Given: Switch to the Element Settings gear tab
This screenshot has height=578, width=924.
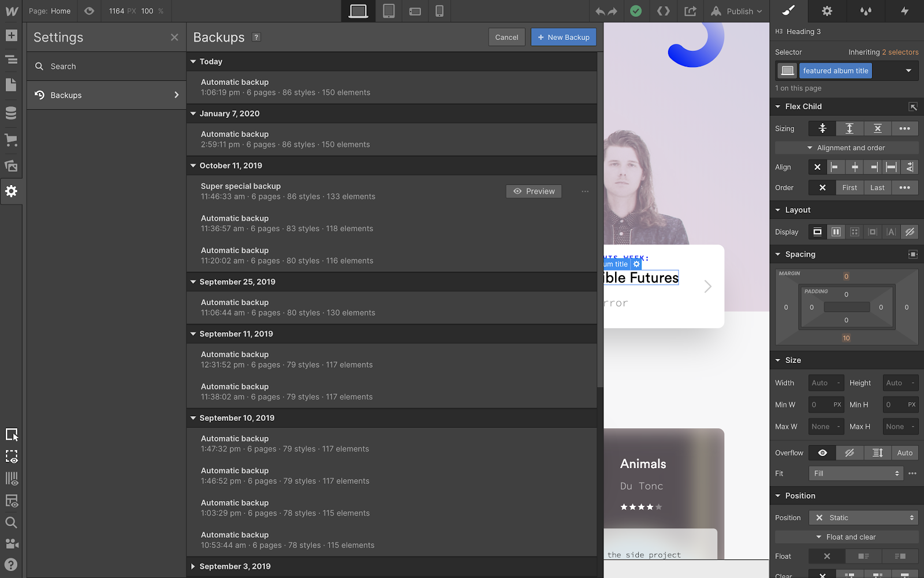Looking at the screenshot, I should 827,11.
